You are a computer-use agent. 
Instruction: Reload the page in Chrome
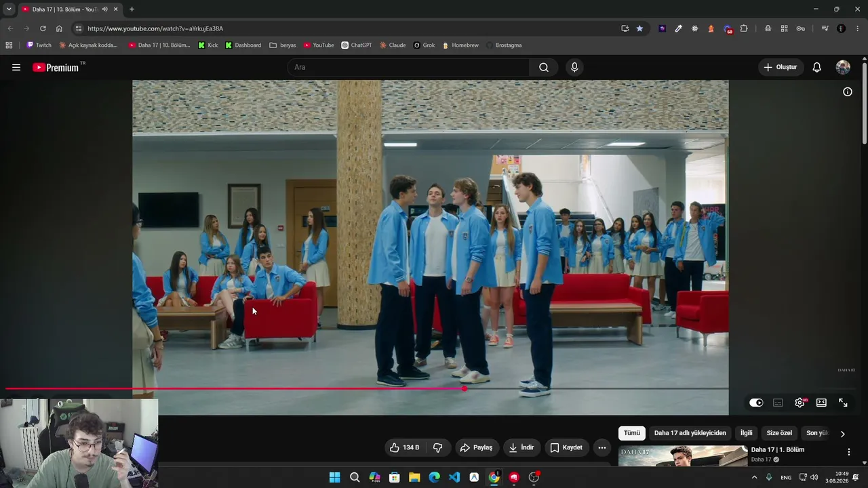coord(43,28)
